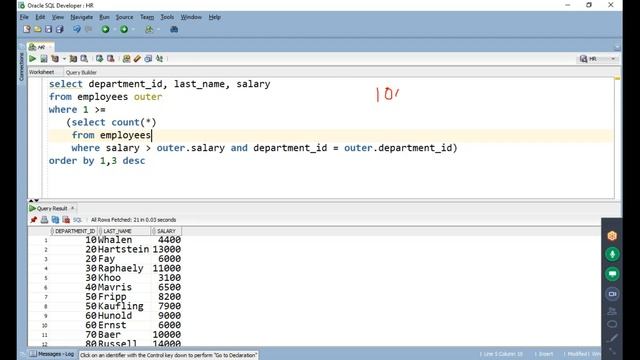Select the pen drawing tool in sidebar
The width and height of the screenshot is (640, 360).
tap(612, 338)
